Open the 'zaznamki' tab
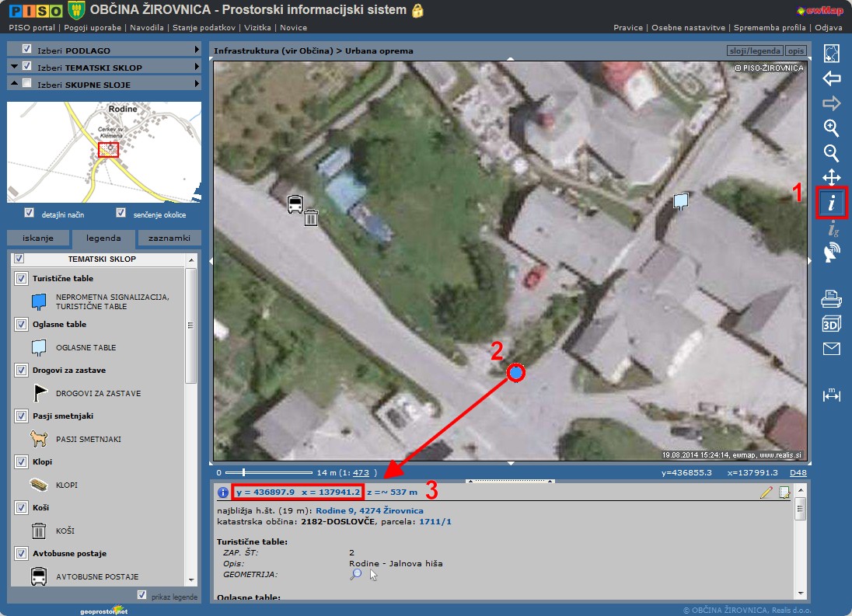This screenshot has height=616, width=852. 169,238
